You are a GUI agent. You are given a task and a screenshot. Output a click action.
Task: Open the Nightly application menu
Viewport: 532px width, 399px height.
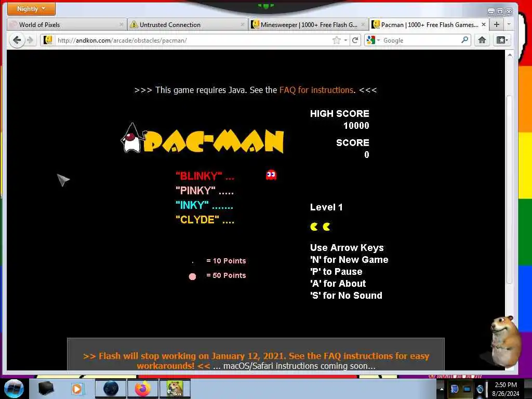pyautogui.click(x=31, y=9)
